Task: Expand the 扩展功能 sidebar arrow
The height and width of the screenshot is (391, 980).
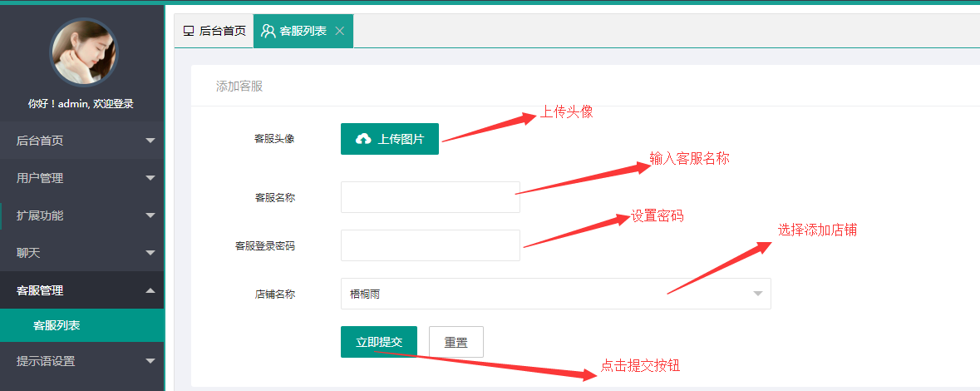Action: (x=150, y=215)
